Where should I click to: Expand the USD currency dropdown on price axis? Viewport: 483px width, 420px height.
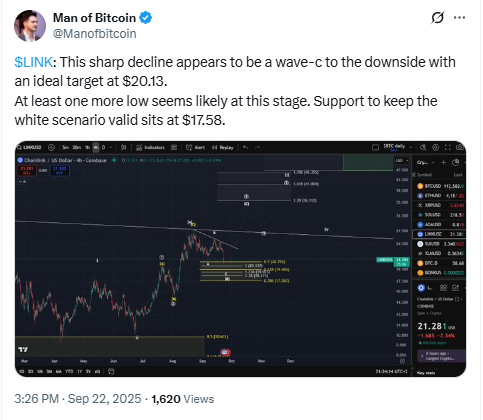[402, 160]
